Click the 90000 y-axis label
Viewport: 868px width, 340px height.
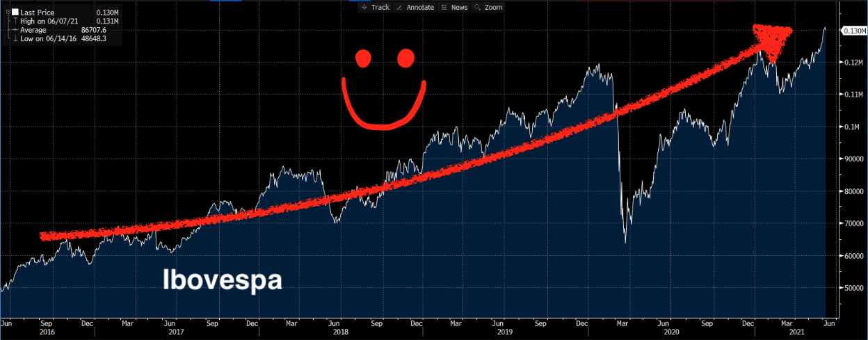[x=853, y=159]
